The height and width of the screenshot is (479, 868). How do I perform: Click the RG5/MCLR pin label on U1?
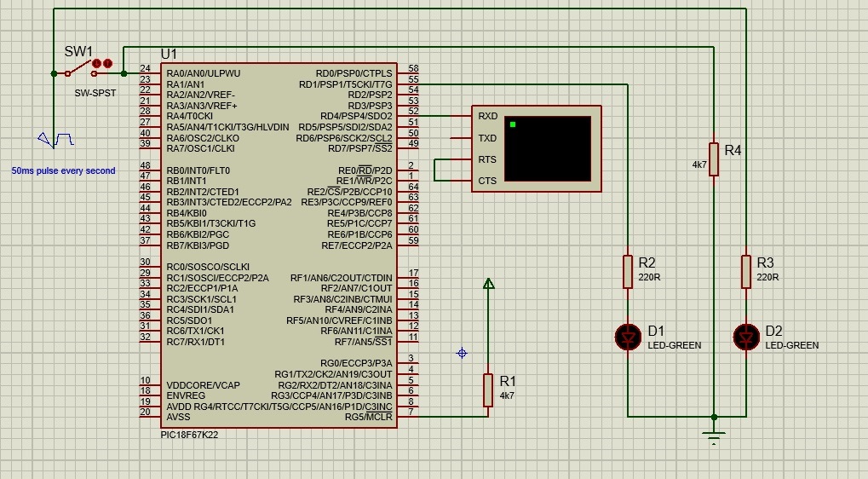(368, 418)
